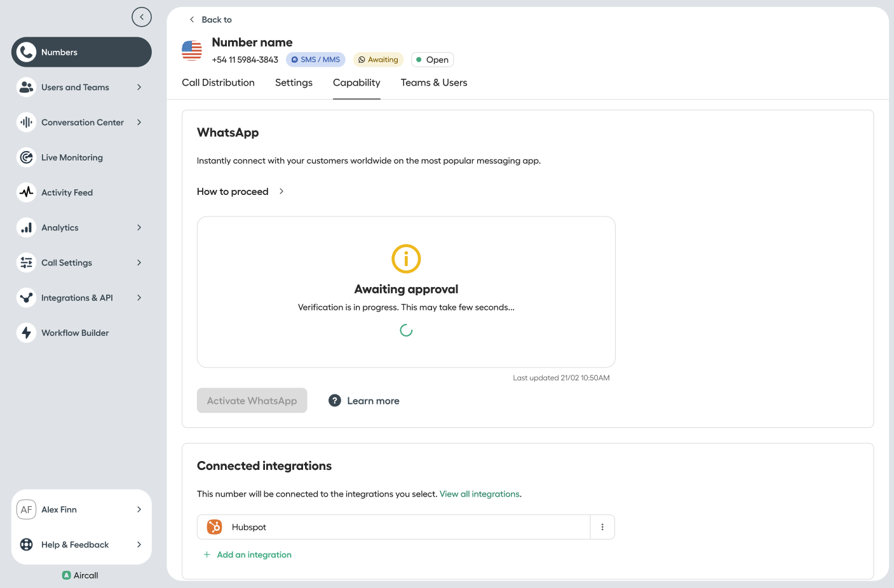Image resolution: width=894 pixels, height=588 pixels.
Task: Click the View all integrations link
Action: point(480,494)
